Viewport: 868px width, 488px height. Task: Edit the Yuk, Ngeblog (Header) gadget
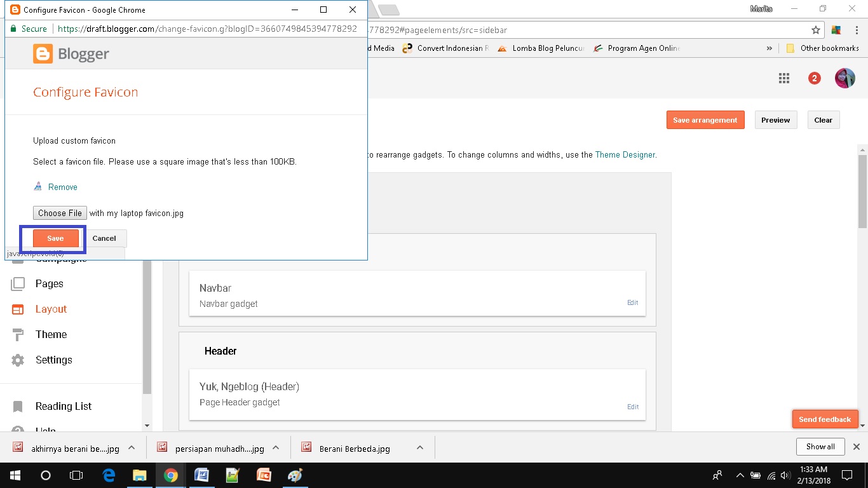(x=633, y=407)
